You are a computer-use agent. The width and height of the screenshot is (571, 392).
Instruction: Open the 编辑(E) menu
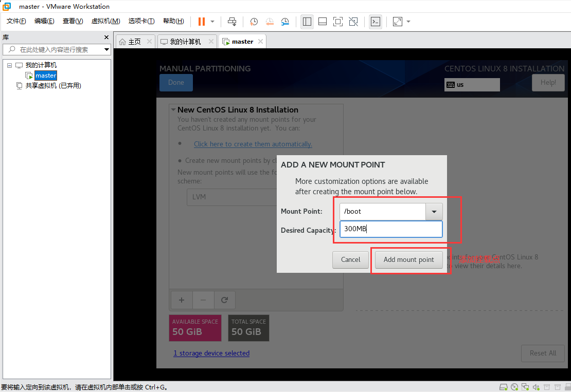click(x=44, y=21)
